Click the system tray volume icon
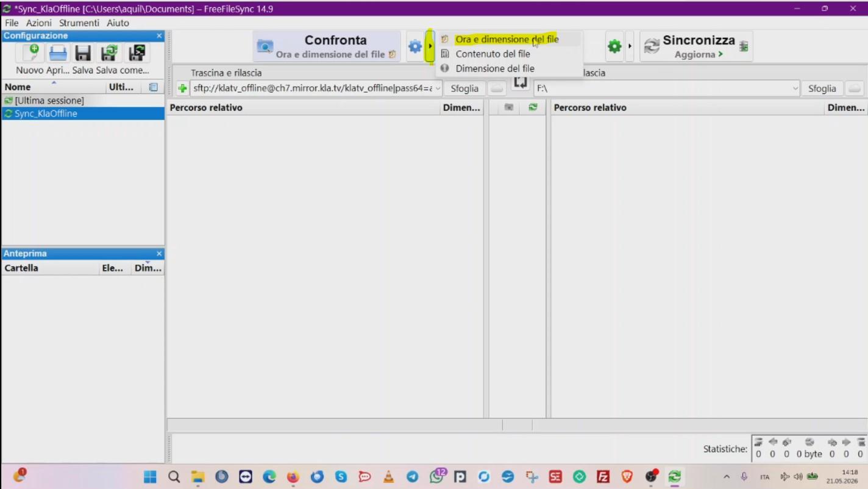This screenshot has height=489, width=868. click(798, 477)
